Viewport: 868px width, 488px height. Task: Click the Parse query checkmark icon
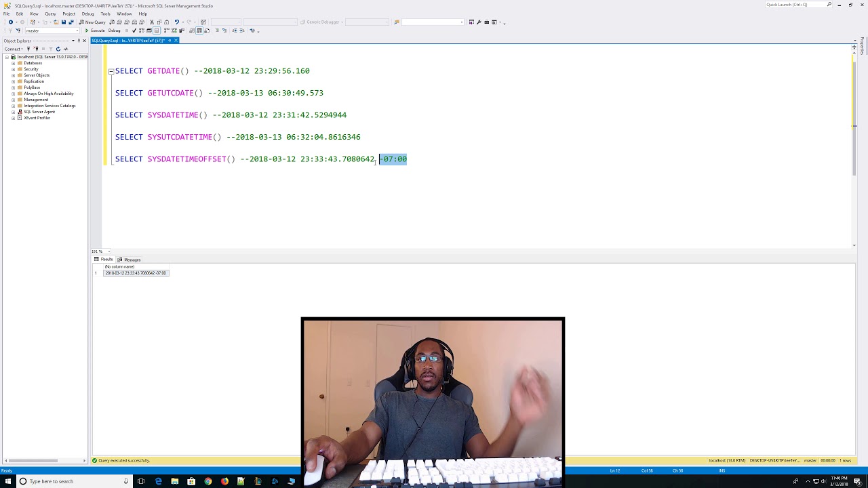134,30
